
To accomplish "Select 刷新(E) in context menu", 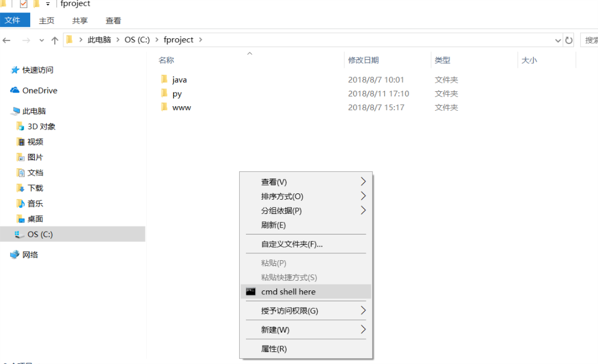I will point(273,225).
